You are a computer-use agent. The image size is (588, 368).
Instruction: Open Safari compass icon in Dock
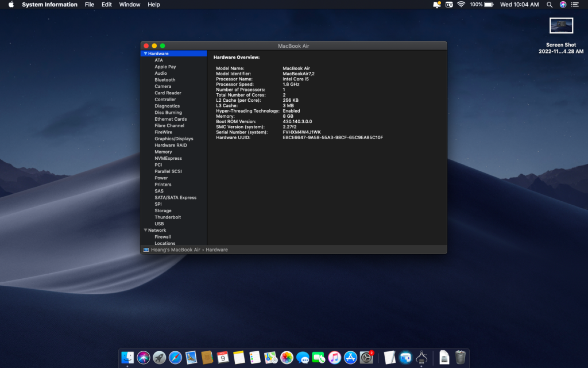175,357
